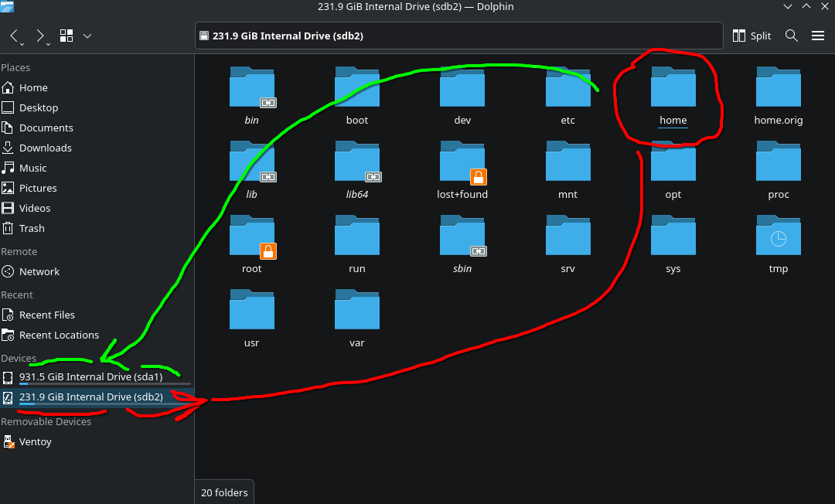This screenshot has height=504, width=835.
Task: Open the etc folder
Action: (567, 96)
